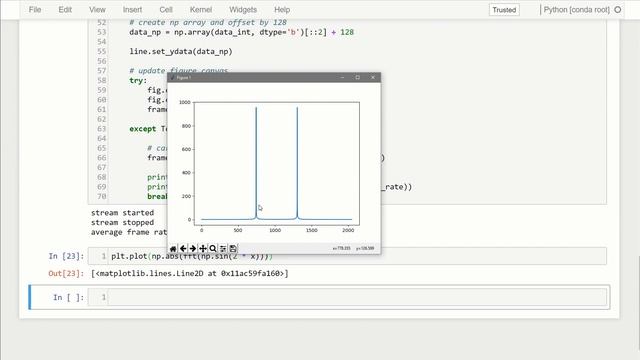Viewport: 640px width, 360px height.
Task: Click the x-axis tick label 1000
Action: point(275,230)
